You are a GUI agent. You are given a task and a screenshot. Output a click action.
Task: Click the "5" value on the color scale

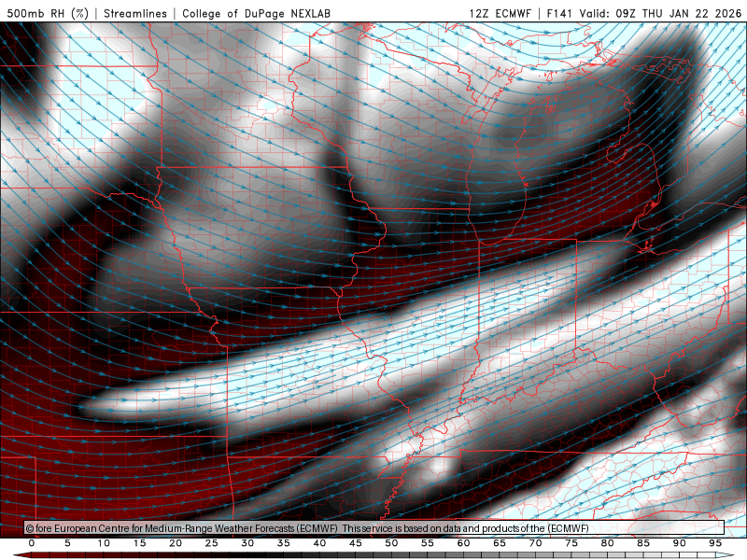(x=67, y=543)
